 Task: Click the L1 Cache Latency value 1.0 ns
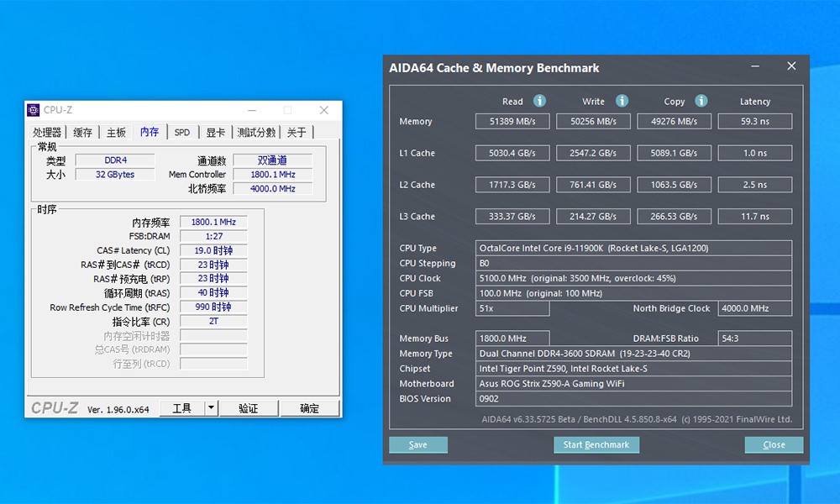[755, 153]
